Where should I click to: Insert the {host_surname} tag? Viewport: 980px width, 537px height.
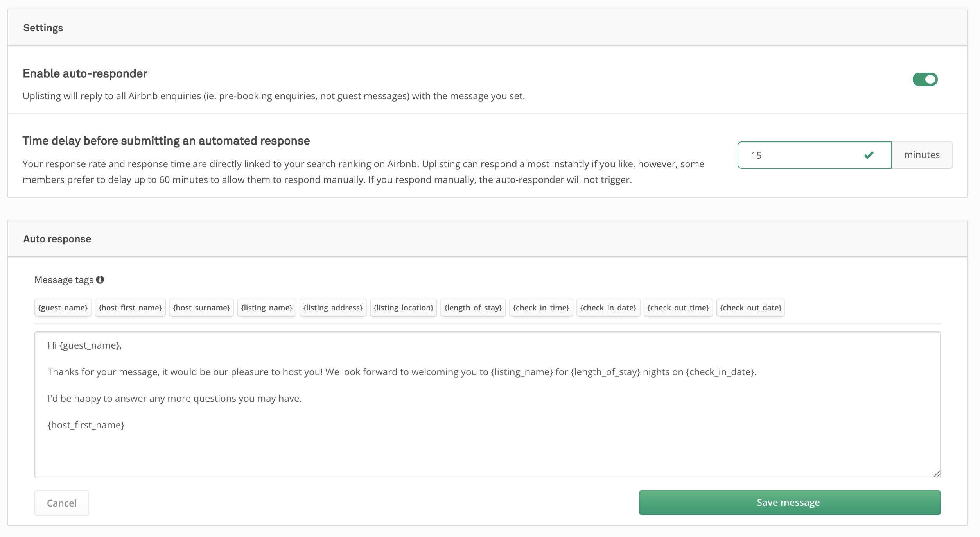coord(201,308)
